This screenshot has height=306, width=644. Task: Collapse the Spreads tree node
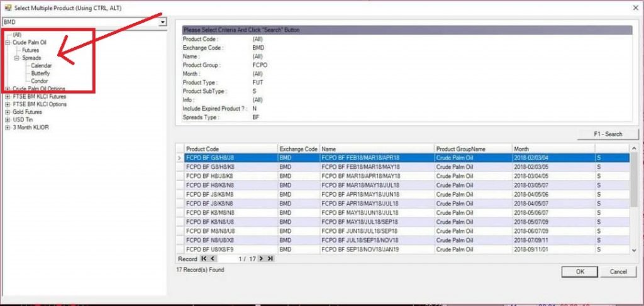pos(17,58)
